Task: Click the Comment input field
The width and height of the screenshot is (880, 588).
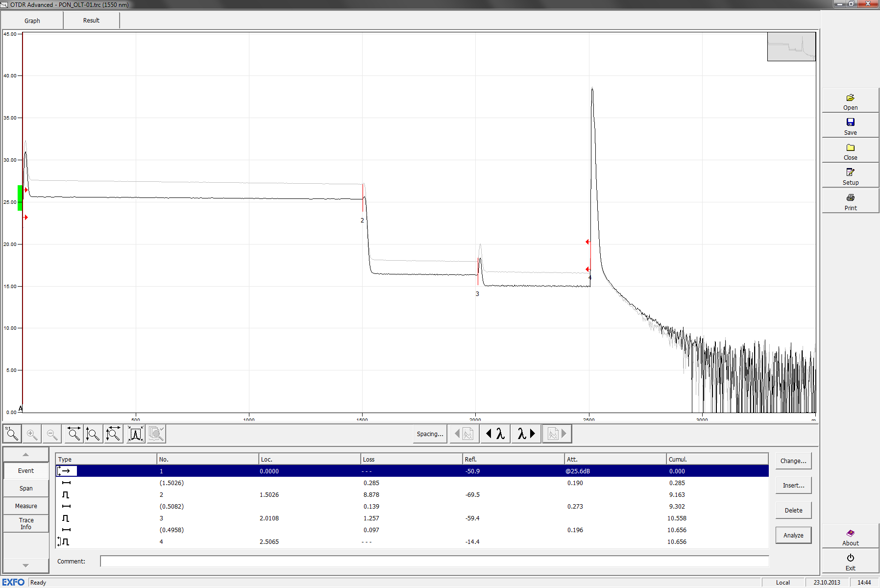Action: 435,562
